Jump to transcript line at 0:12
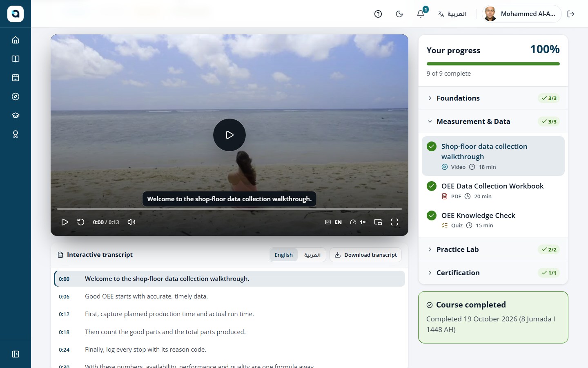588x368 pixels. pyautogui.click(x=229, y=314)
